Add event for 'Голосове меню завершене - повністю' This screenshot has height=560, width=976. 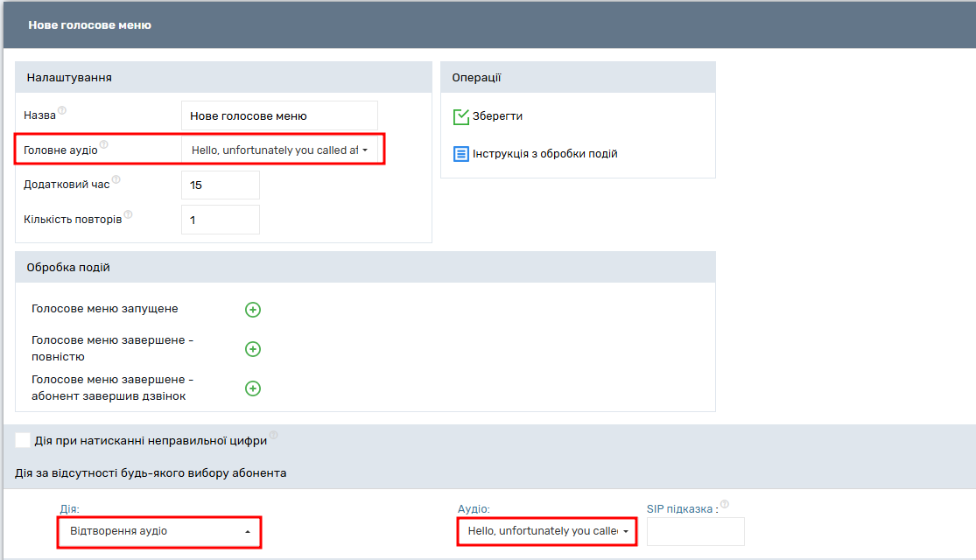(253, 349)
